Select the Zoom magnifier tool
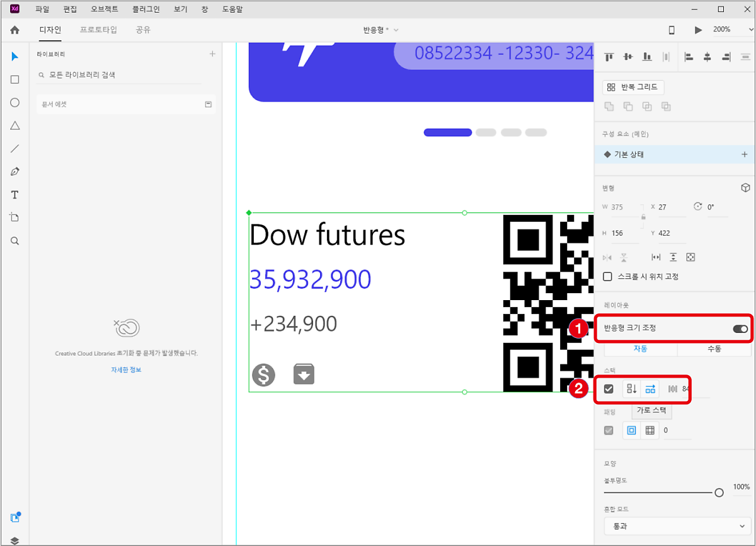 (x=15, y=241)
